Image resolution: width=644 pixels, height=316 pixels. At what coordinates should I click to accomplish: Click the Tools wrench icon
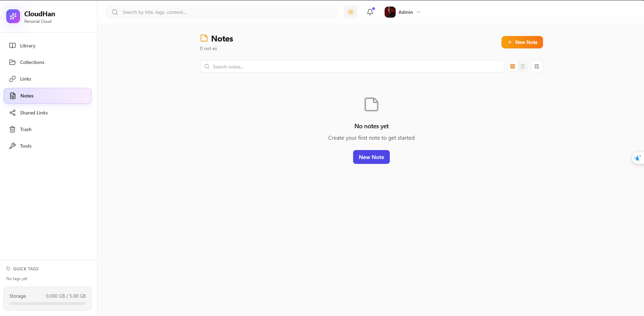(12, 146)
